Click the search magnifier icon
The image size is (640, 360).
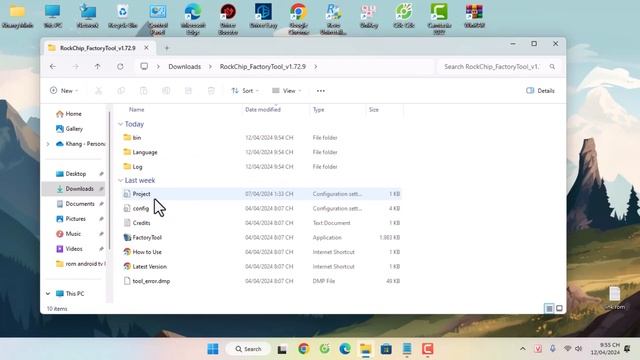point(552,67)
